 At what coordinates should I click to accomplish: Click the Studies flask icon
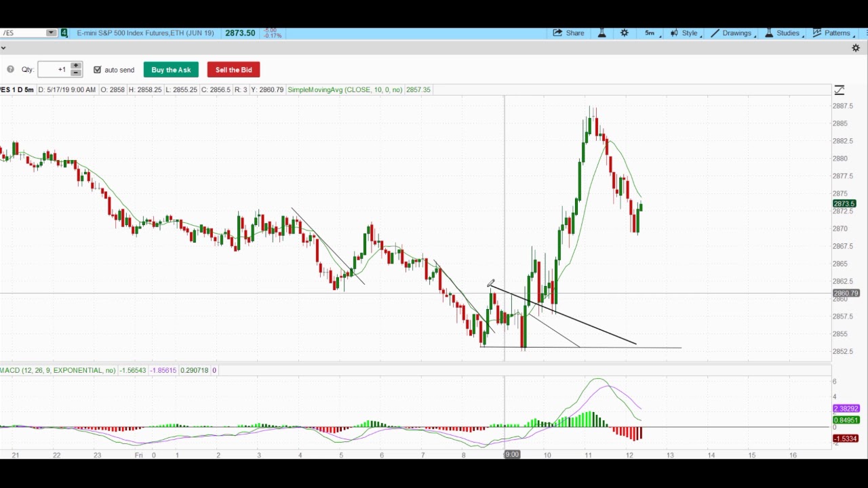(x=769, y=33)
